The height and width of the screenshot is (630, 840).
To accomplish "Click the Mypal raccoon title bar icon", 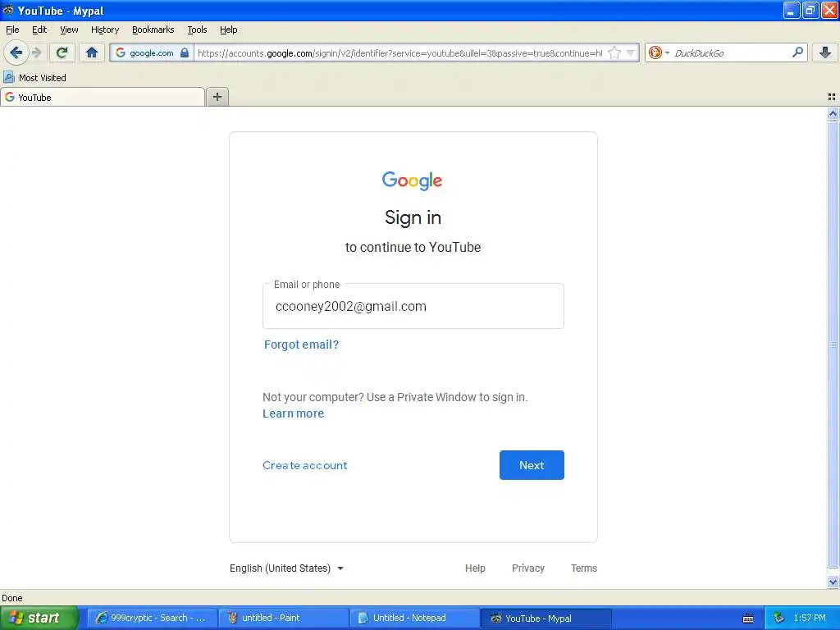I will pyautogui.click(x=7, y=10).
